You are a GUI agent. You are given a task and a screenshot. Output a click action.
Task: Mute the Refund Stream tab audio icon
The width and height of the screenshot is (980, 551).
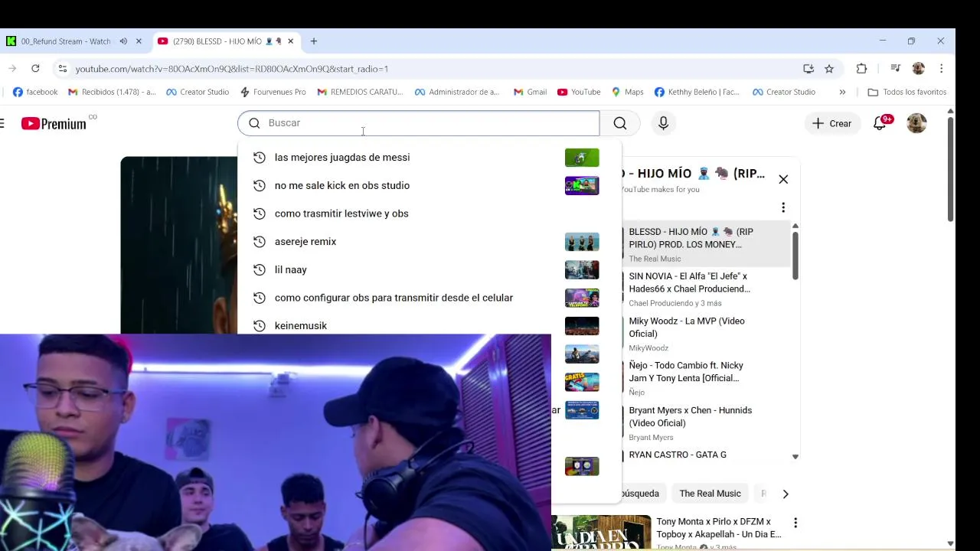(x=123, y=41)
